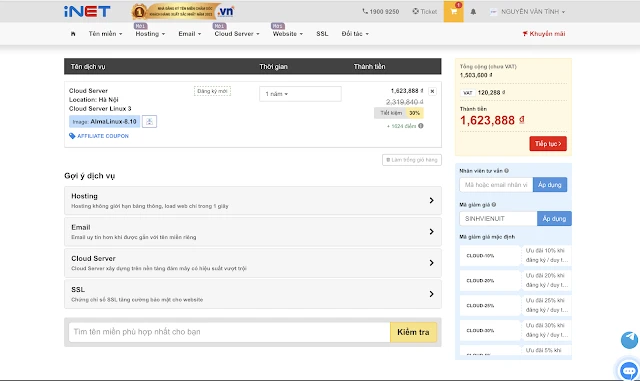Select the SSL menu item

coord(322,34)
